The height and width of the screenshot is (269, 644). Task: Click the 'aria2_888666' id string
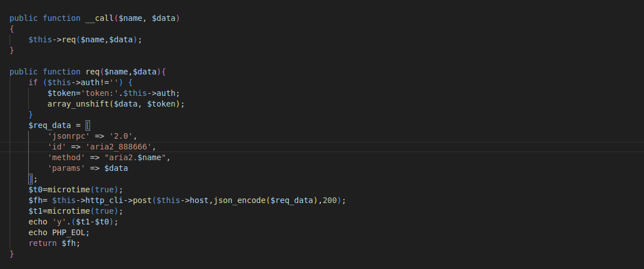(x=118, y=147)
